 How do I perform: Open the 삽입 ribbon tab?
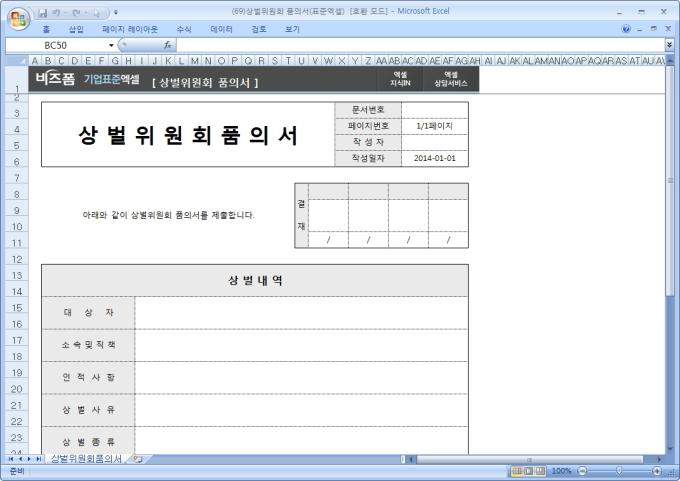pyautogui.click(x=76, y=29)
